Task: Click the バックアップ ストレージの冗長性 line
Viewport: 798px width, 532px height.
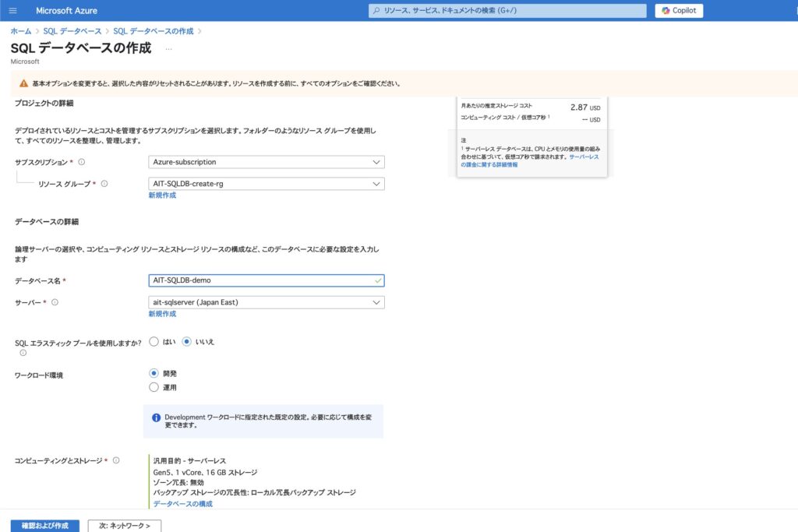Action: coord(255,492)
